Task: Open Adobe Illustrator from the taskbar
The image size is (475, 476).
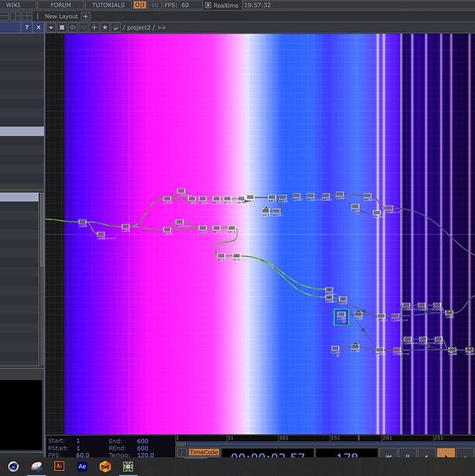Action: pos(59,466)
